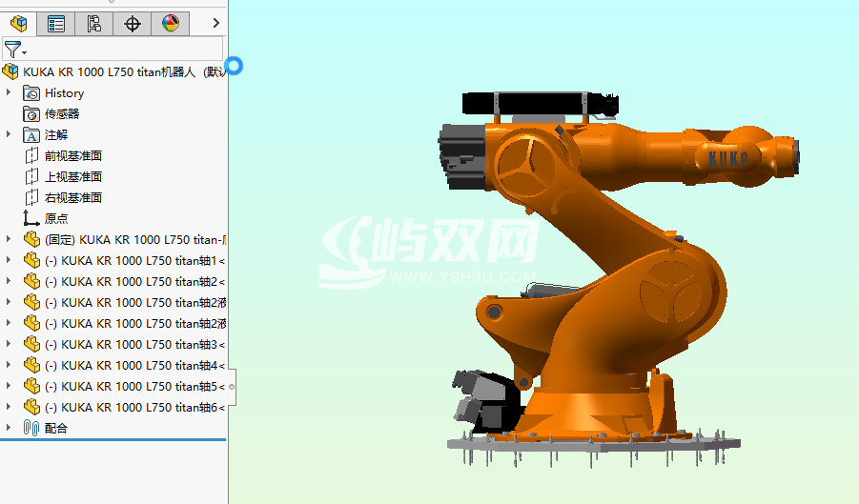Screen dimensions: 859x504
Task: Select the 前视基准面 front plane
Action: [x=72, y=156]
